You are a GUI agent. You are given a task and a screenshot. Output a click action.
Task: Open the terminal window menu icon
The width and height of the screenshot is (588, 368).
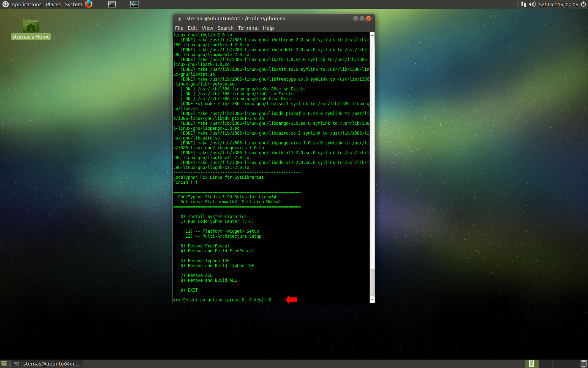180,19
